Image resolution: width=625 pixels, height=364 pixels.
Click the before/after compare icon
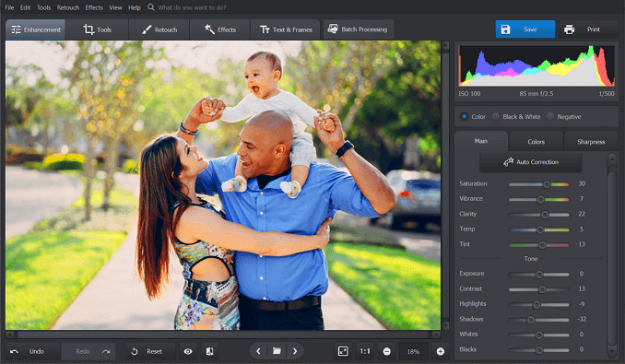(209, 351)
